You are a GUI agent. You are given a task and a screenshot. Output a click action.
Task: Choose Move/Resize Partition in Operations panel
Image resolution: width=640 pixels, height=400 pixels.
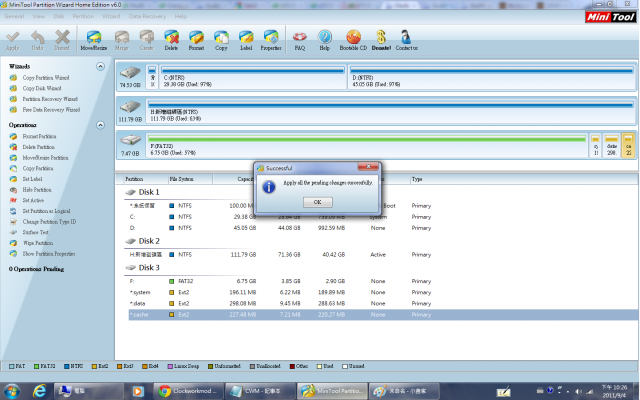click(x=45, y=158)
